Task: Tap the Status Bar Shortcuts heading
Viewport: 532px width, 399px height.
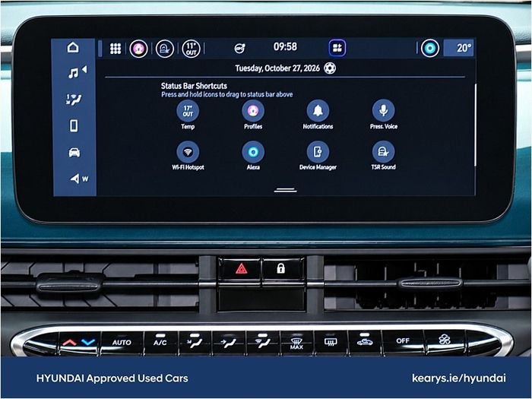Action: click(194, 86)
